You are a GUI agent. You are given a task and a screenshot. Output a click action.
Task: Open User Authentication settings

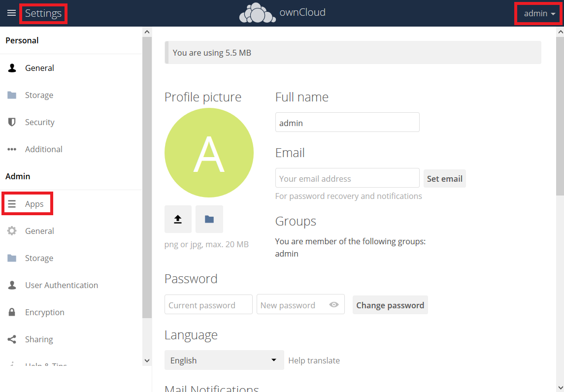click(62, 285)
